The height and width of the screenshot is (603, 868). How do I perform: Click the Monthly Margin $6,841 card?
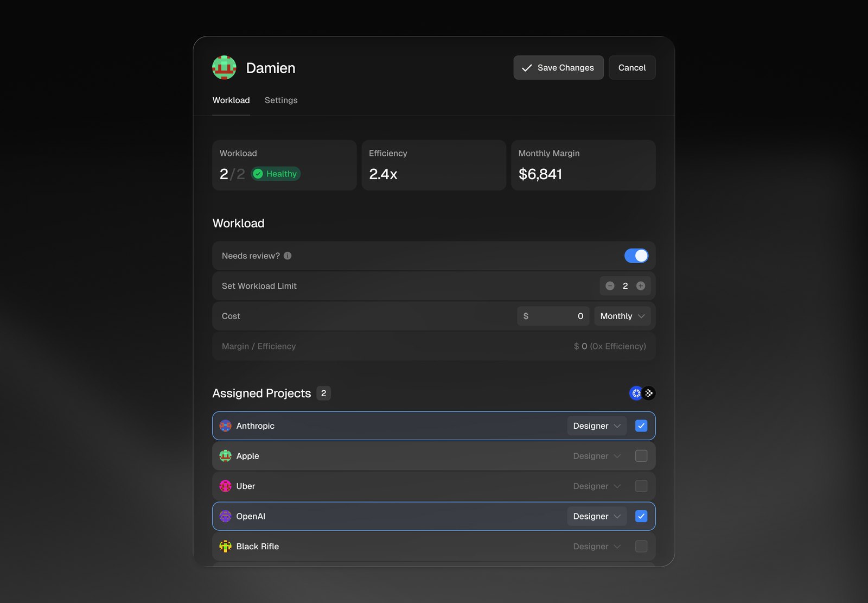pyautogui.click(x=583, y=165)
